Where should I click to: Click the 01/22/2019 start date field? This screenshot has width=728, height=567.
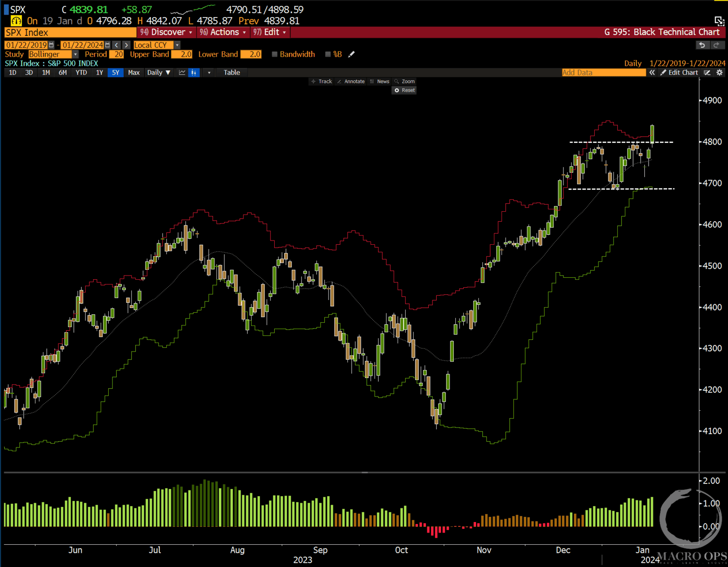26,45
